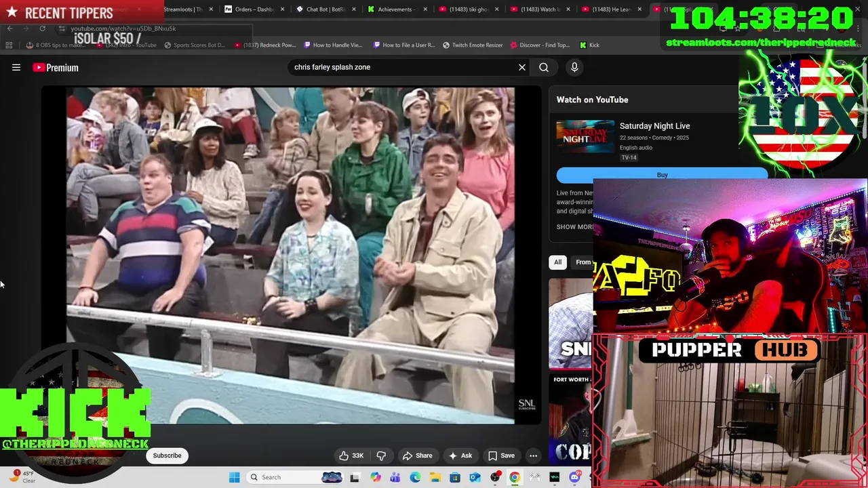Open How to File a User R... bookmark

click(404, 45)
